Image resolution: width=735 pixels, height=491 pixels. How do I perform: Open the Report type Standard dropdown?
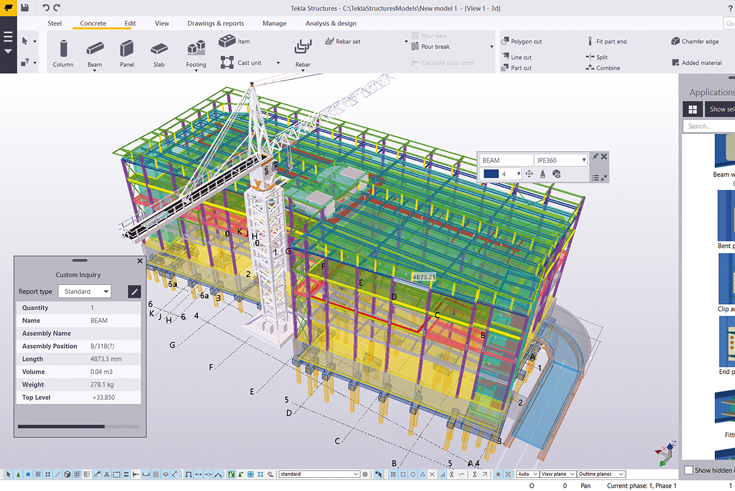85,292
